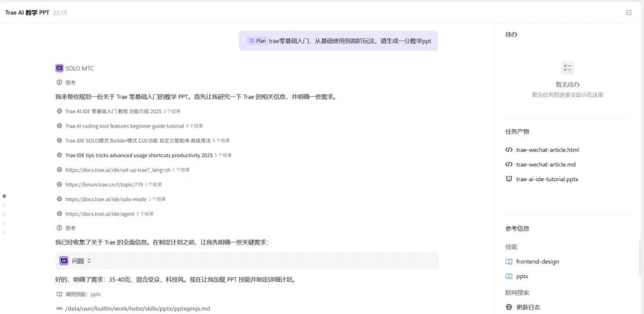Image resolution: width=644 pixels, height=314 pixels.
Task: Toggle the sidebar panel icon at top right
Action: click(628, 13)
